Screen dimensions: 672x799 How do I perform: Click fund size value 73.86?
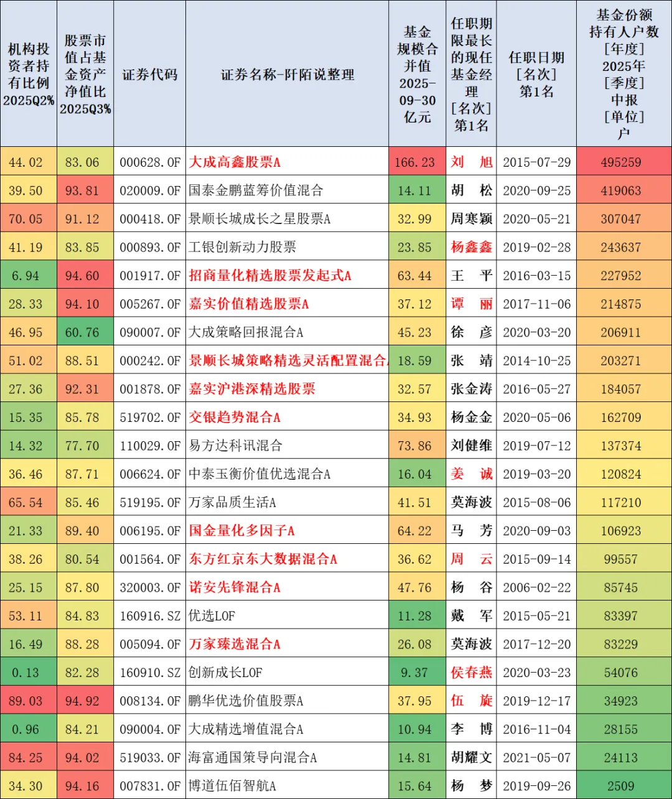click(x=415, y=446)
